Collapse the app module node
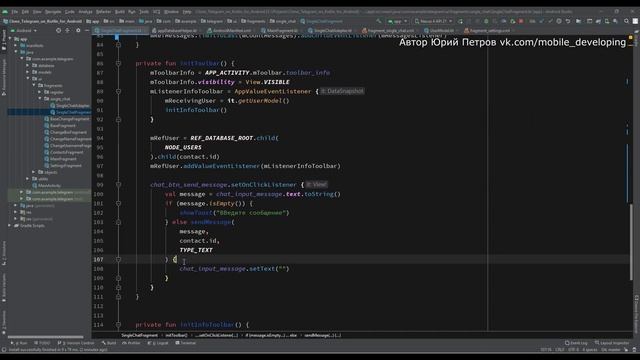Image resolution: width=640 pixels, height=360 pixels. point(11,39)
